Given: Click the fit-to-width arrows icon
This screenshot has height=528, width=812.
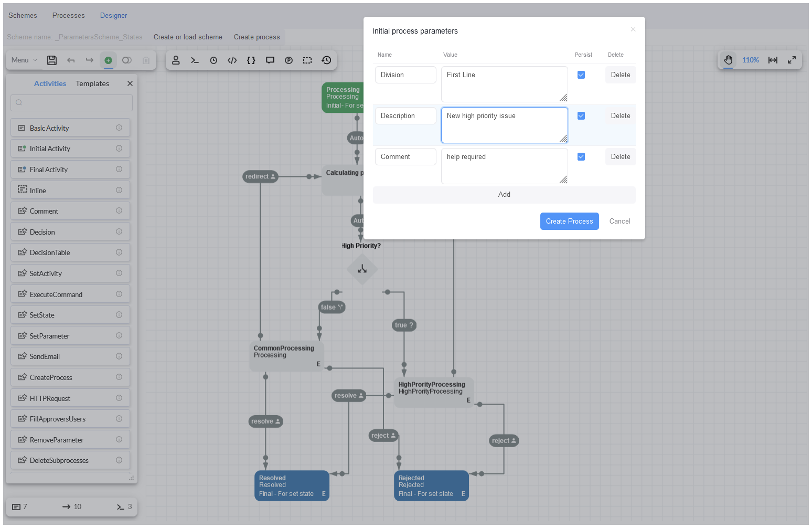Looking at the screenshot, I should coord(773,60).
